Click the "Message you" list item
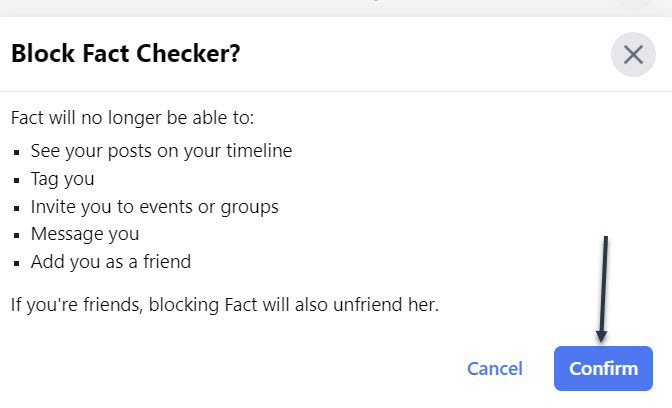Screen dimensions: 672x408 coord(85,234)
